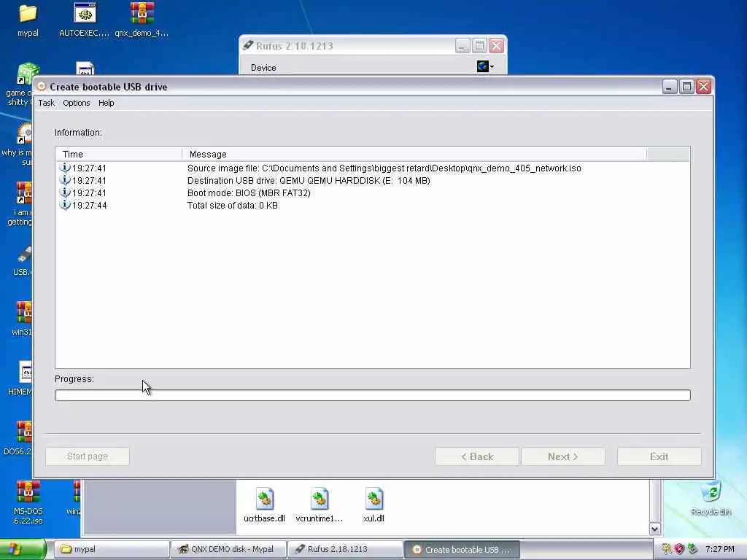747x560 pixels.
Task: Select the Recycle Bin icon
Action: pos(711,498)
